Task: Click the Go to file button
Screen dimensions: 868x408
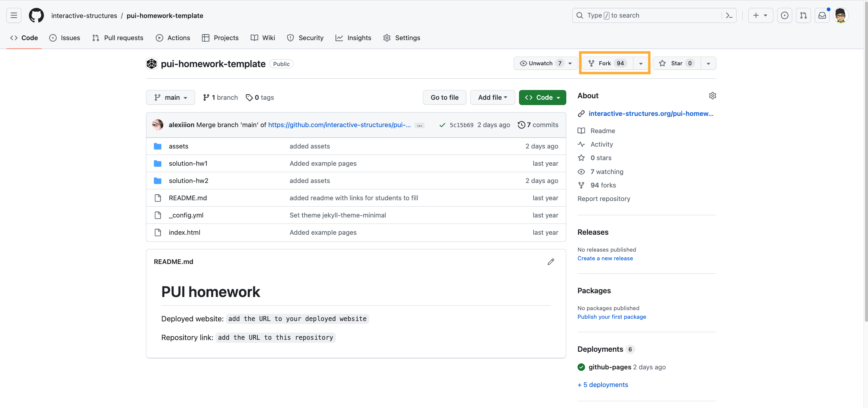Action: pyautogui.click(x=445, y=97)
